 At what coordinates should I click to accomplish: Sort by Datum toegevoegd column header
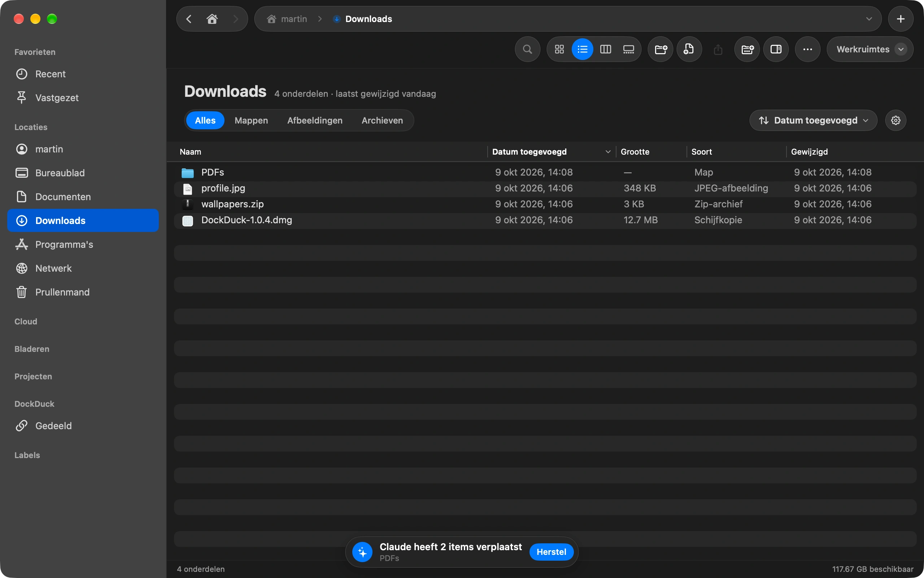pos(552,152)
